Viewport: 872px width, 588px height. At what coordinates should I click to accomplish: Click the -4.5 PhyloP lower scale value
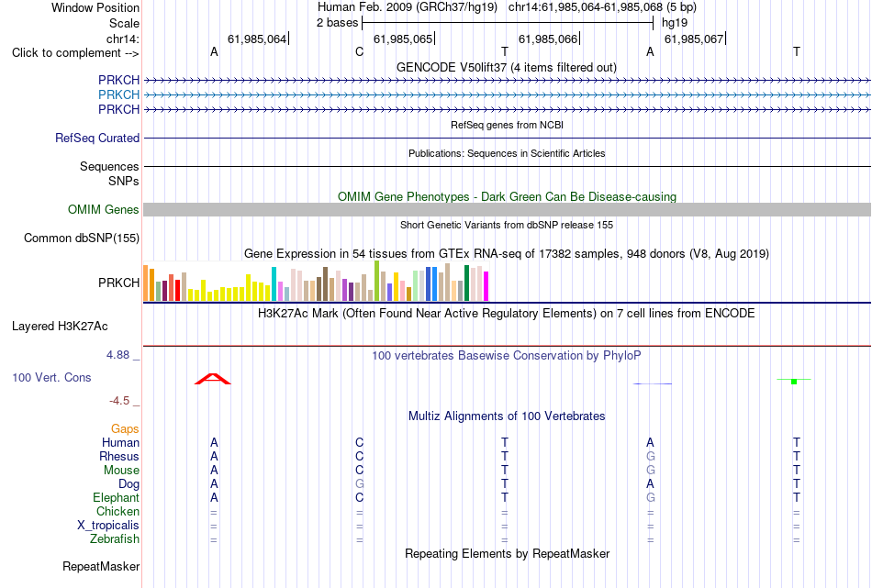pos(119,401)
